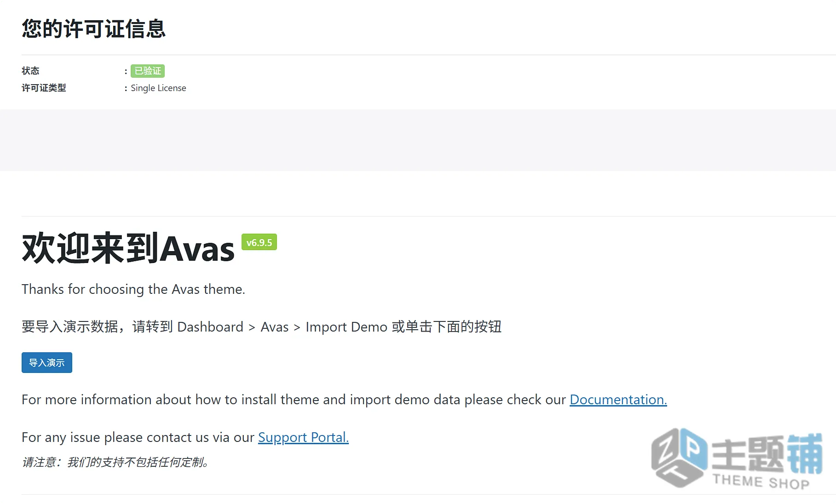Click 'Thanks for choosing the Avas theme.' text

(133, 289)
